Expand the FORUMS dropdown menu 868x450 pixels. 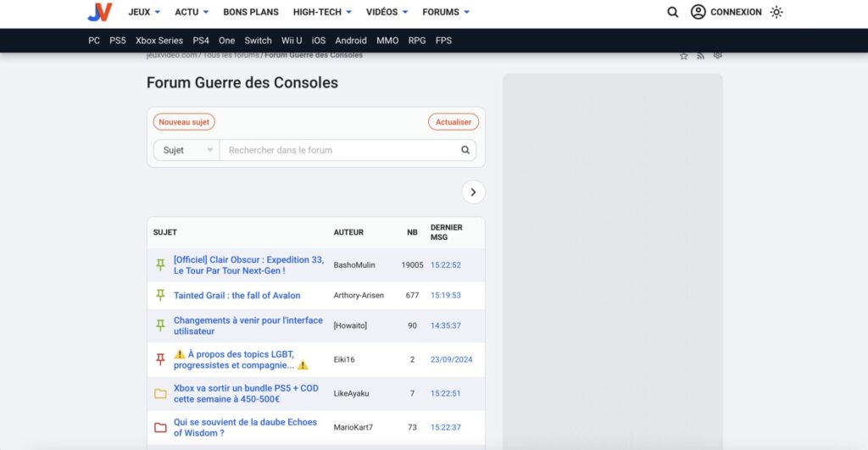446,12
